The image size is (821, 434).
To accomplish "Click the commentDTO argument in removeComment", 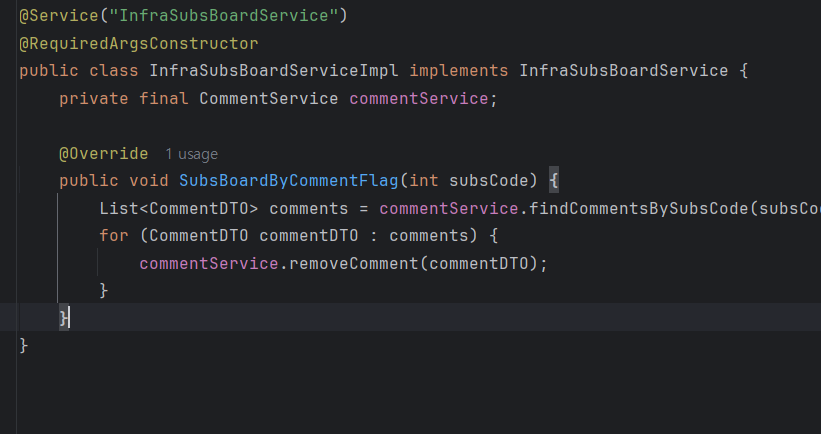I will (x=478, y=263).
